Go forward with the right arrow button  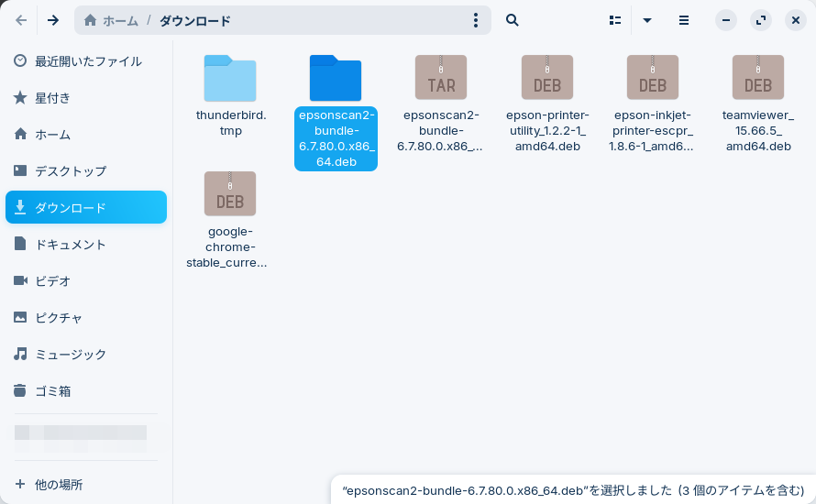53,20
